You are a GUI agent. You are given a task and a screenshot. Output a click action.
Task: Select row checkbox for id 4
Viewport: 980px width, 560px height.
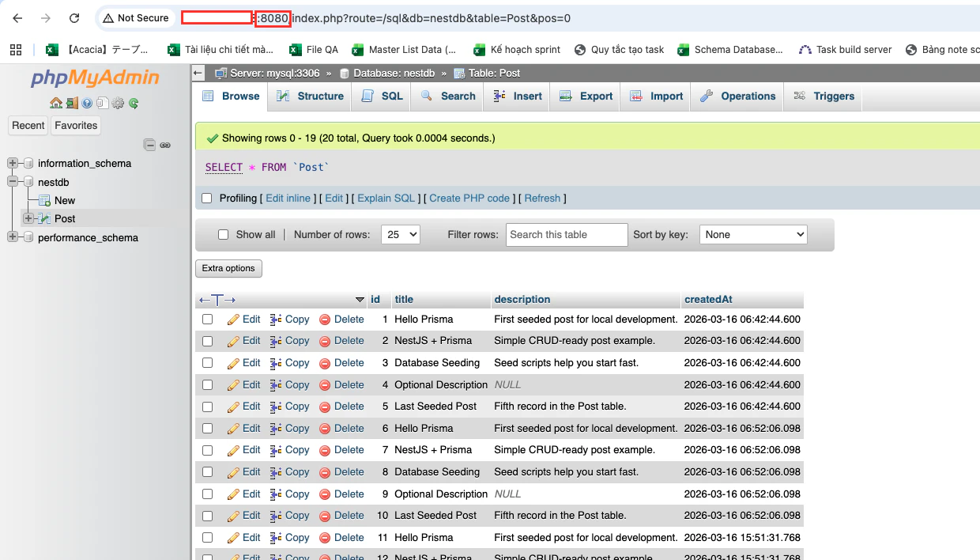tap(207, 385)
